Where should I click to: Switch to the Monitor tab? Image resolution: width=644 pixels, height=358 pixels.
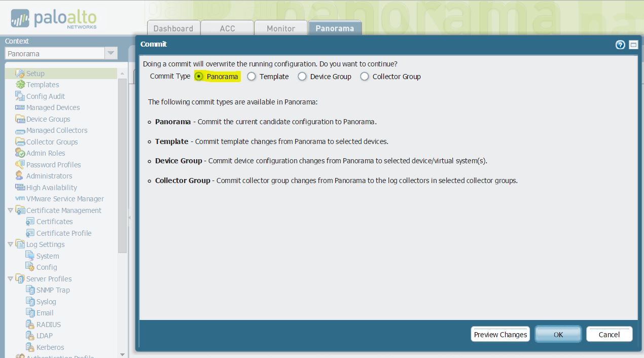point(281,28)
